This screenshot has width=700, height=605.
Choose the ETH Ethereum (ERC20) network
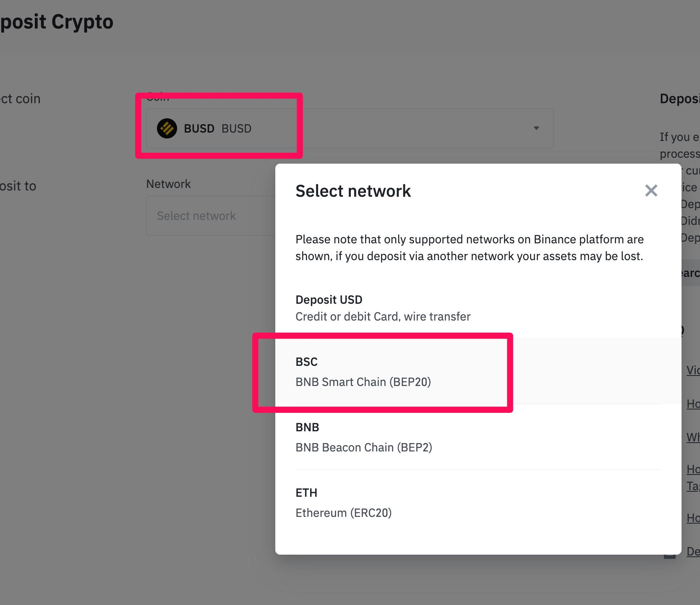[478, 503]
